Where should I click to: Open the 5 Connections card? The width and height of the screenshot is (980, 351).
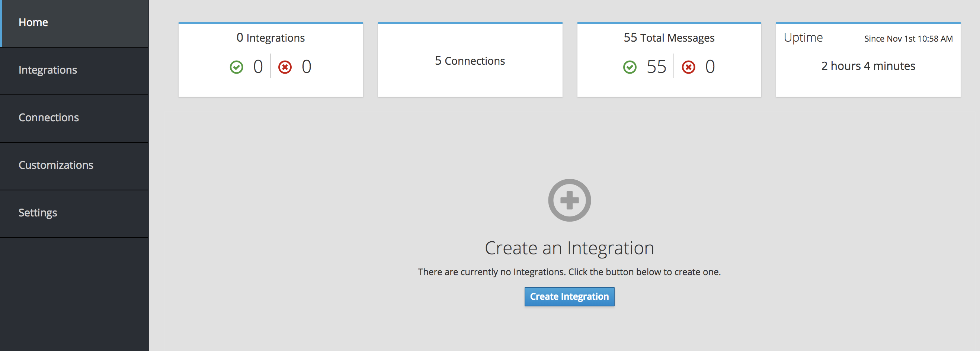[470, 60]
